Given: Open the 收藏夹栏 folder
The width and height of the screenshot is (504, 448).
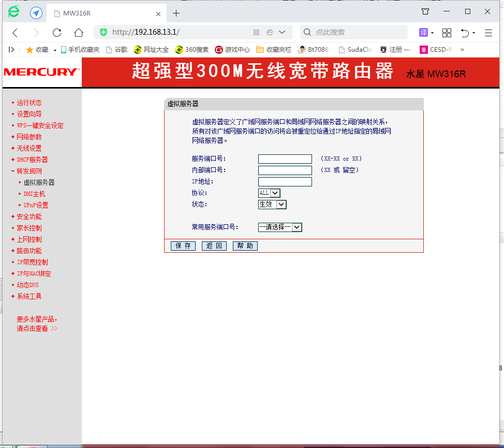Looking at the screenshot, I should [274, 50].
